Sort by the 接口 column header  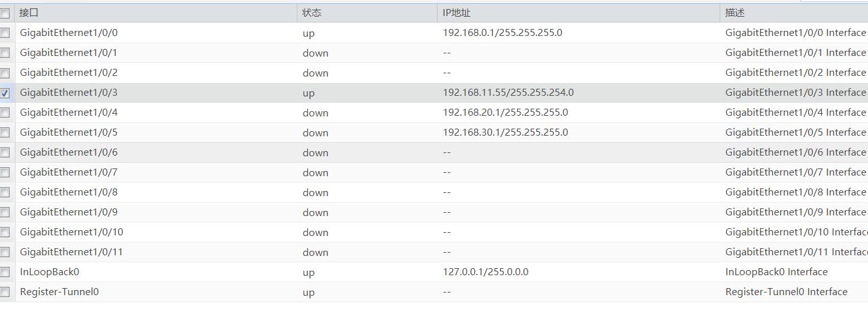click(x=29, y=13)
